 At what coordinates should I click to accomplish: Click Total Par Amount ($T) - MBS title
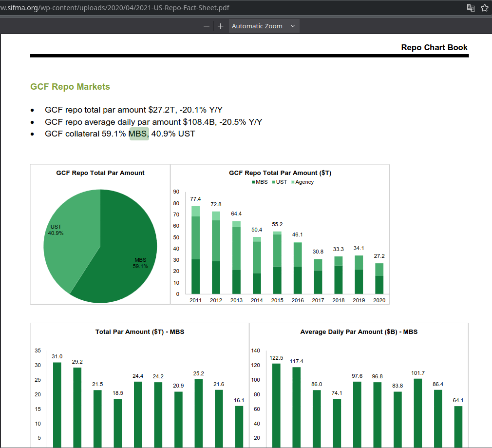(x=140, y=332)
